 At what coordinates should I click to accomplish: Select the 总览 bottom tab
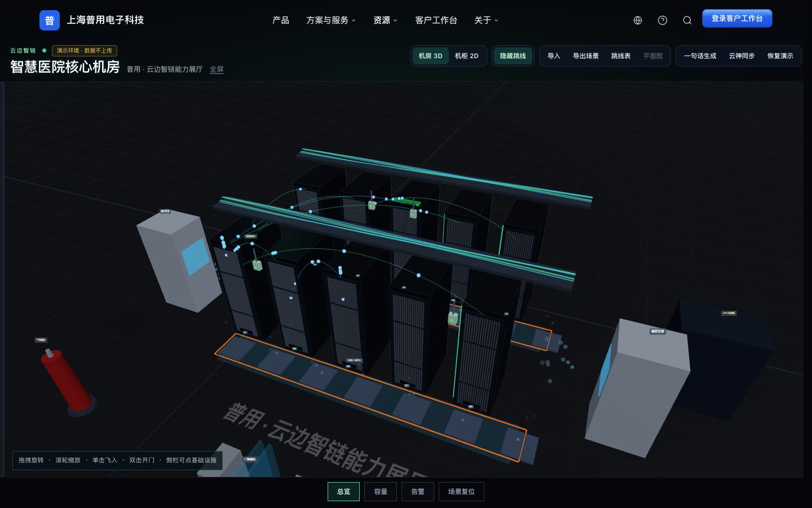point(343,492)
